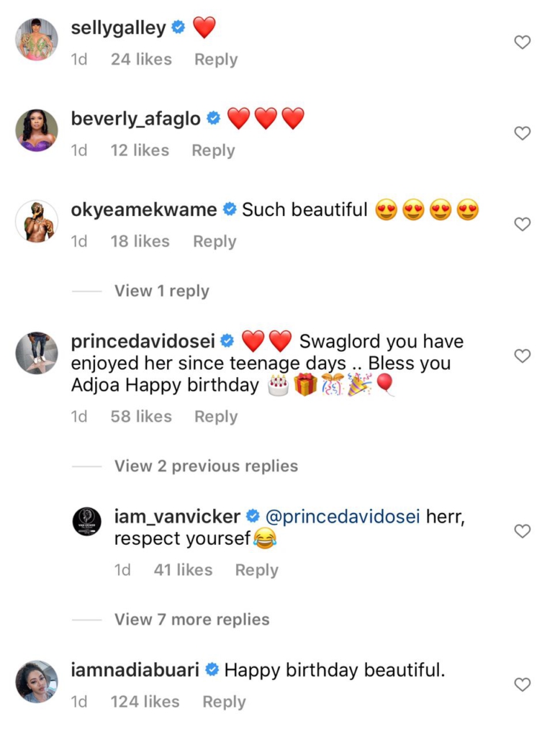The image size is (560, 737).
Task: Like iamnadiabuari's birthday comment
Action: [522, 684]
